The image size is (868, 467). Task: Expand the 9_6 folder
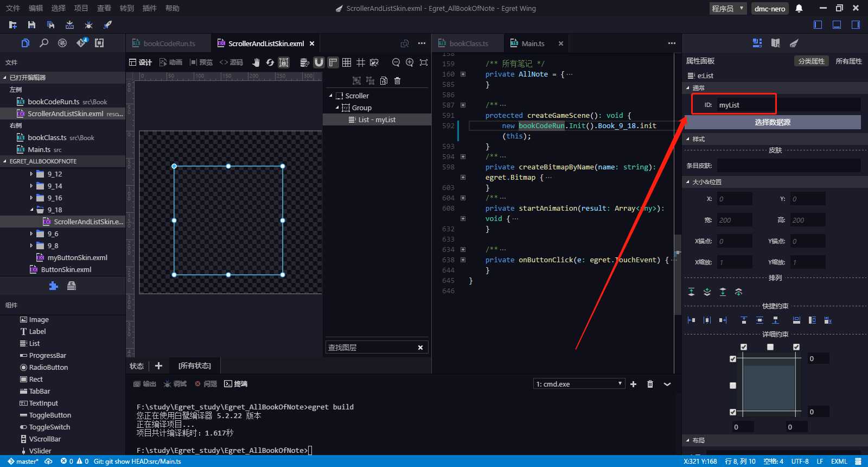point(31,234)
